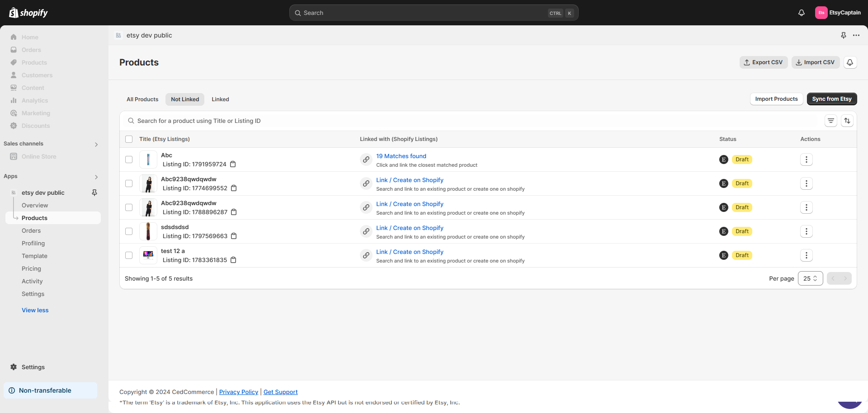Open app Settings under etsy dev public

pyautogui.click(x=33, y=294)
